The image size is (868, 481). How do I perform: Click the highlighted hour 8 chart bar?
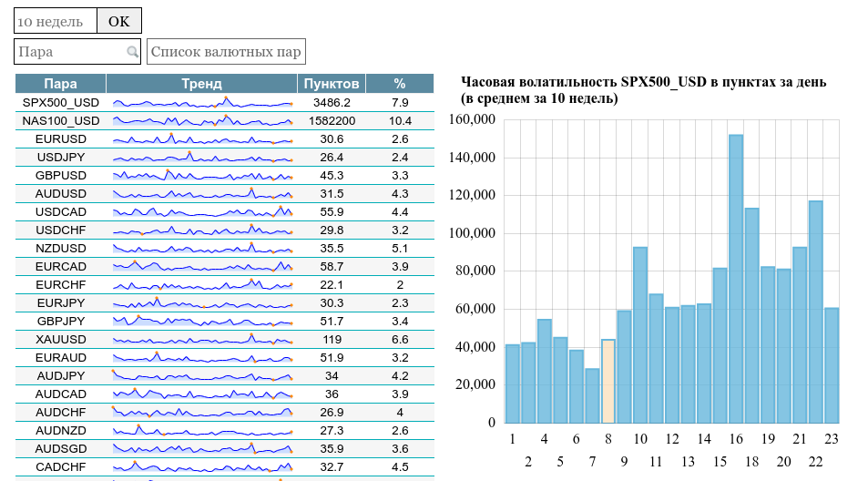(x=608, y=382)
